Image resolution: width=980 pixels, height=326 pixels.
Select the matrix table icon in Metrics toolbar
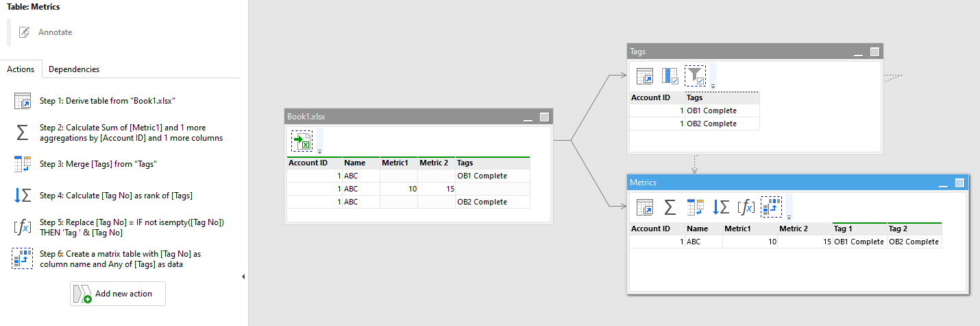click(x=771, y=206)
